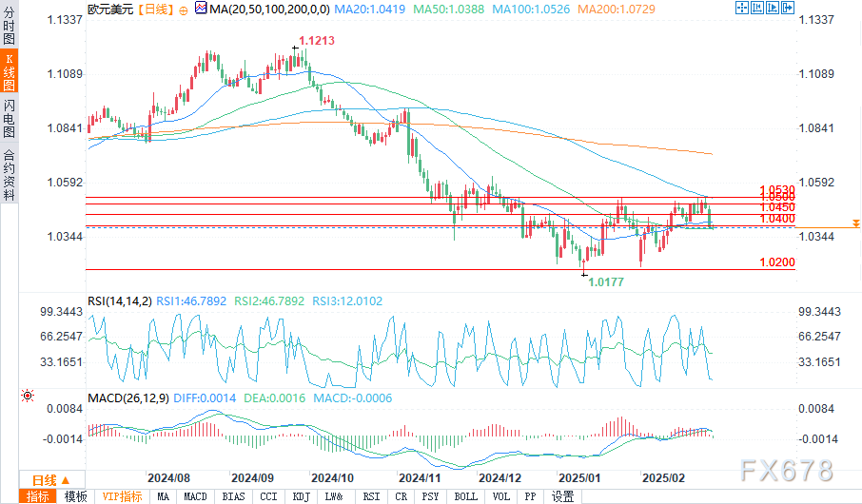Image resolution: width=862 pixels, height=504 pixels.
Task: Open 设置 settings in indicator bar
Action: tap(562, 496)
